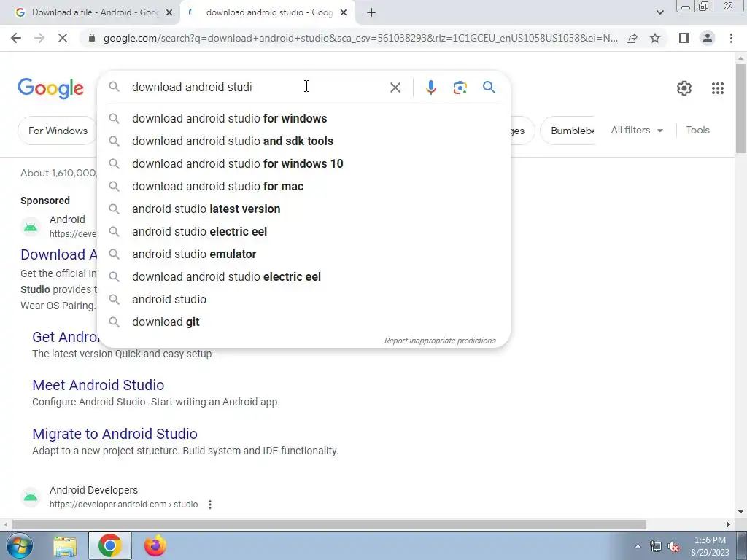
Task: Clear the search box text
Action: click(x=395, y=87)
